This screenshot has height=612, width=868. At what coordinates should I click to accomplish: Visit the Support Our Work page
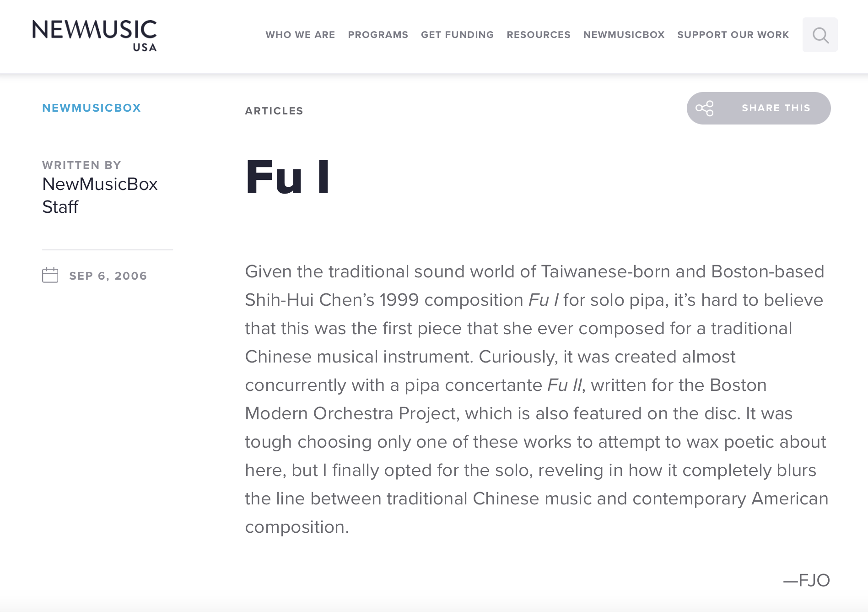coord(733,35)
